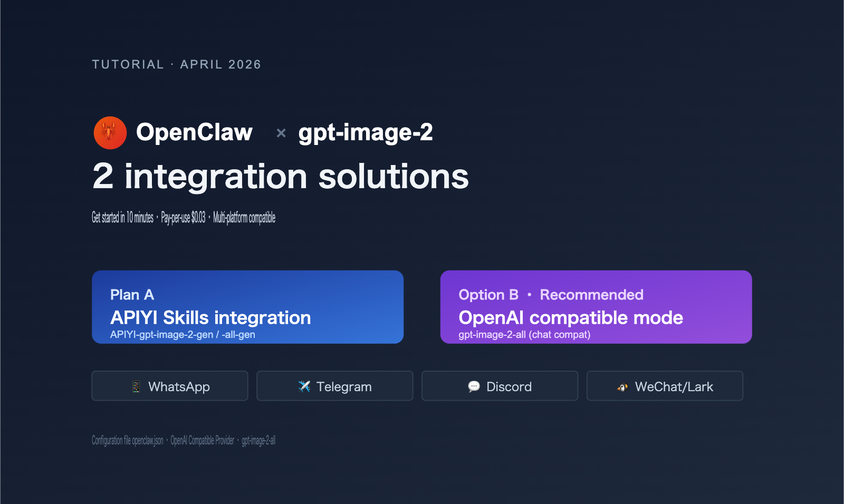The image size is (844, 504).
Task: Select the Discord platform entry
Action: pyautogui.click(x=500, y=386)
